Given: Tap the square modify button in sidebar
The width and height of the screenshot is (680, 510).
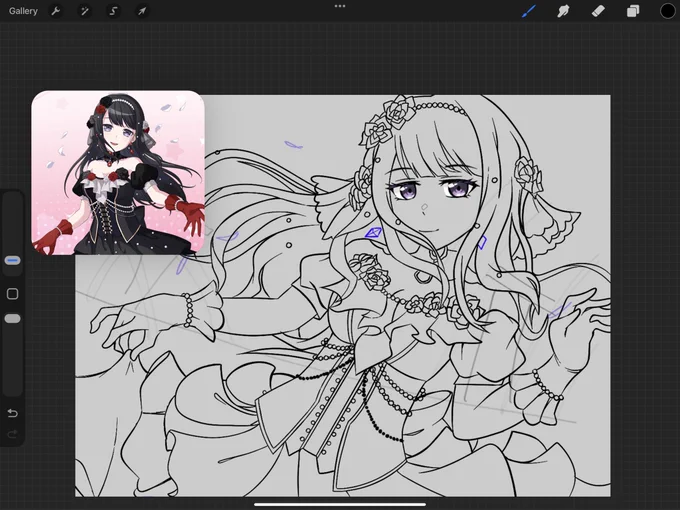Looking at the screenshot, I should (13, 294).
